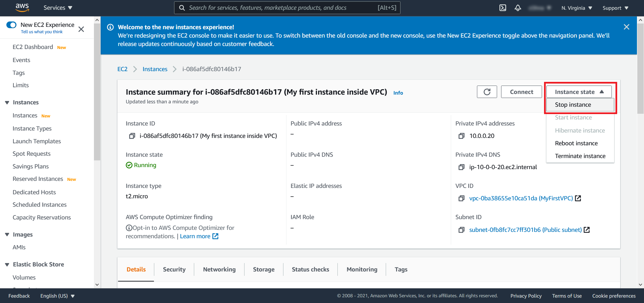The height and width of the screenshot is (303, 644).
Task: Click the Connect button
Action: pos(521,92)
